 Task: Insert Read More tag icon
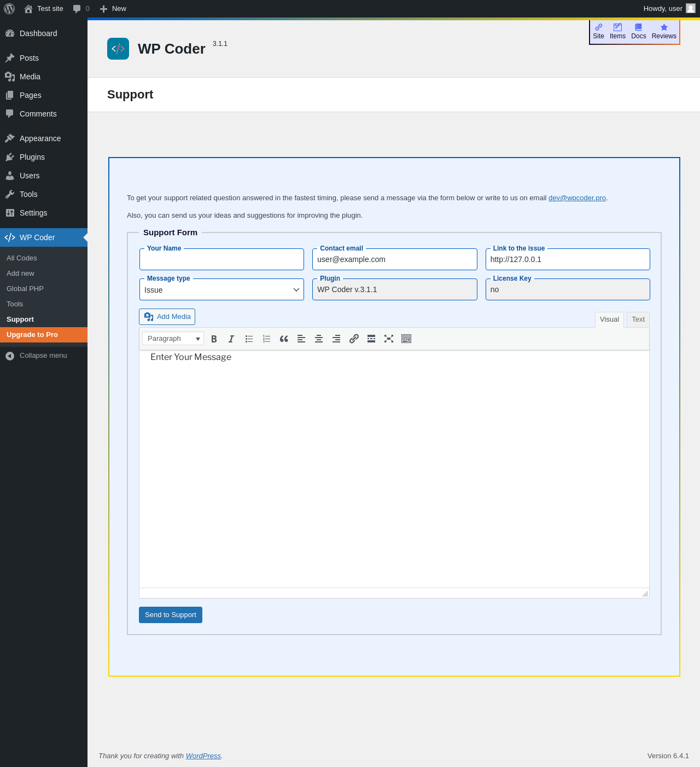coord(371,339)
